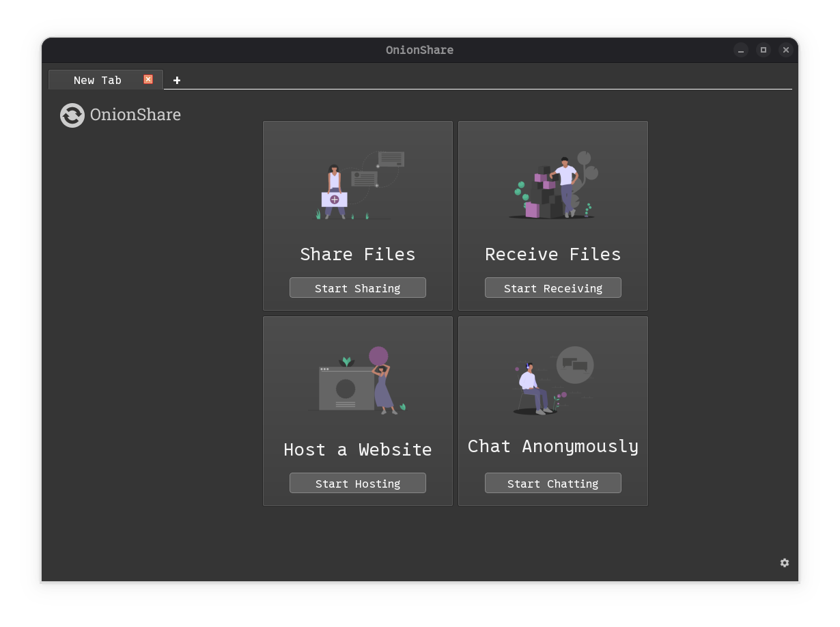Open settings via gear icon
The height and width of the screenshot is (627, 840).
(x=785, y=563)
